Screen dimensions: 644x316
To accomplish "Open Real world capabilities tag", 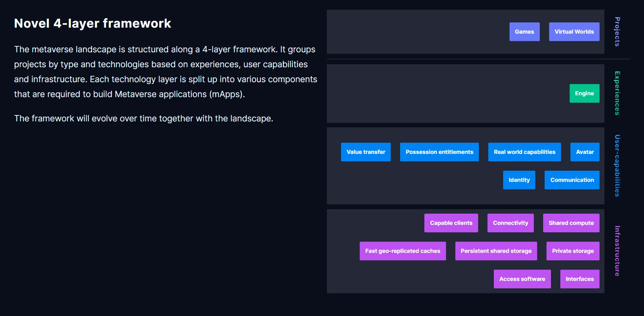I will (x=524, y=152).
